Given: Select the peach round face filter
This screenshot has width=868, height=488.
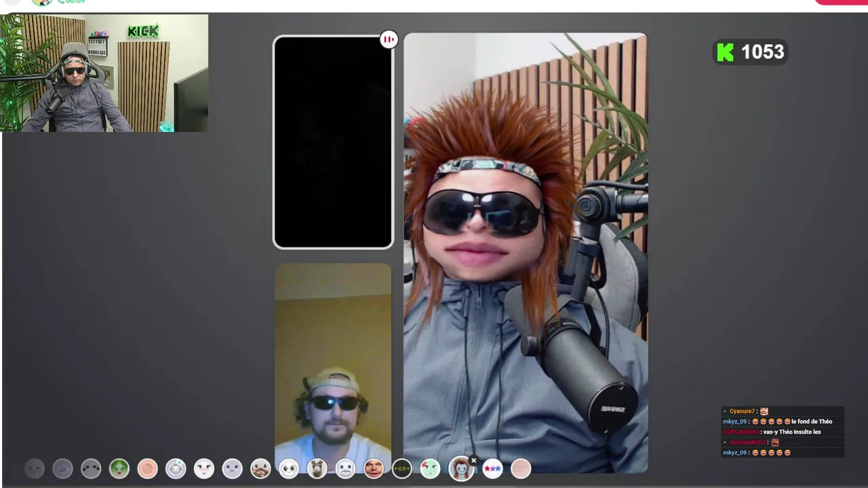Looking at the screenshot, I should pos(147,468).
